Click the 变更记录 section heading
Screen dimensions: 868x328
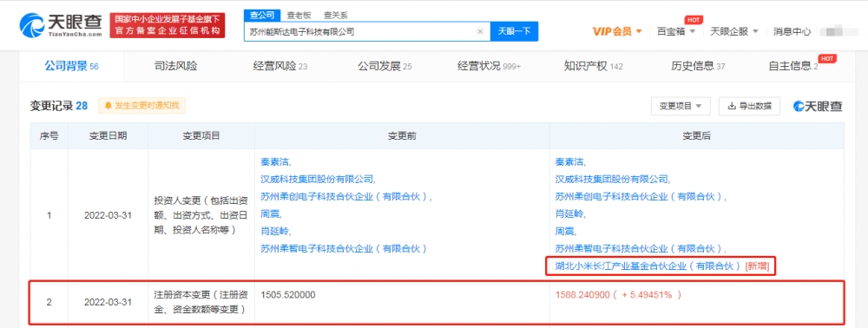[59, 106]
